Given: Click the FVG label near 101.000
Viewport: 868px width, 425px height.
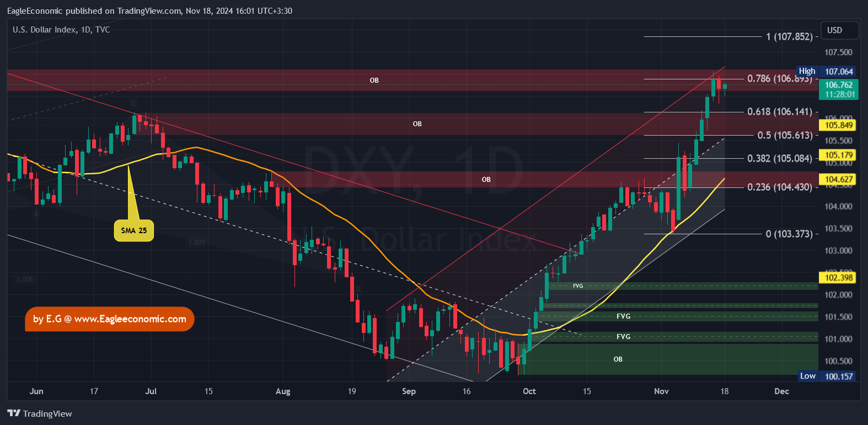Looking at the screenshot, I should [624, 337].
